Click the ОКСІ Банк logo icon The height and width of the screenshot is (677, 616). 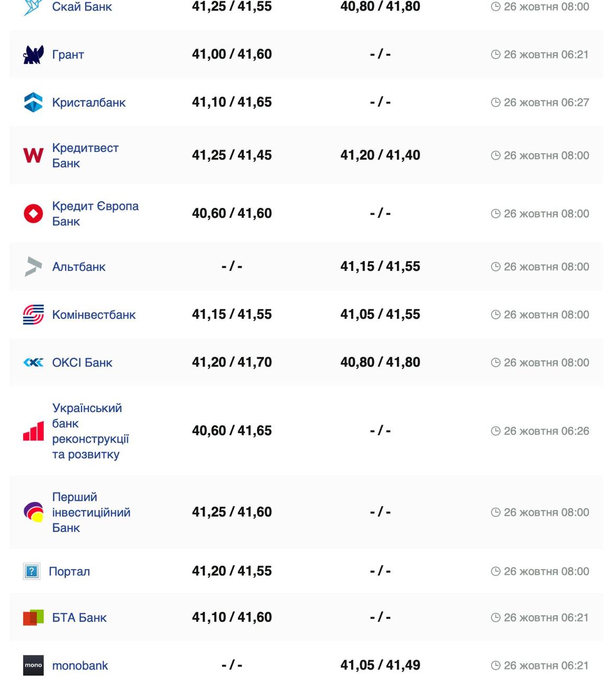click(x=33, y=362)
